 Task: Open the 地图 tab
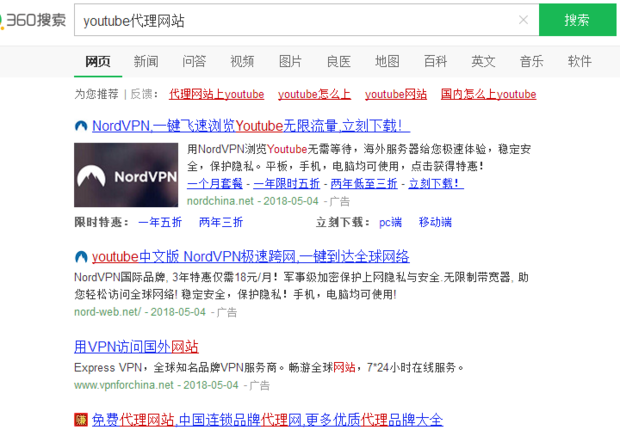tap(387, 61)
